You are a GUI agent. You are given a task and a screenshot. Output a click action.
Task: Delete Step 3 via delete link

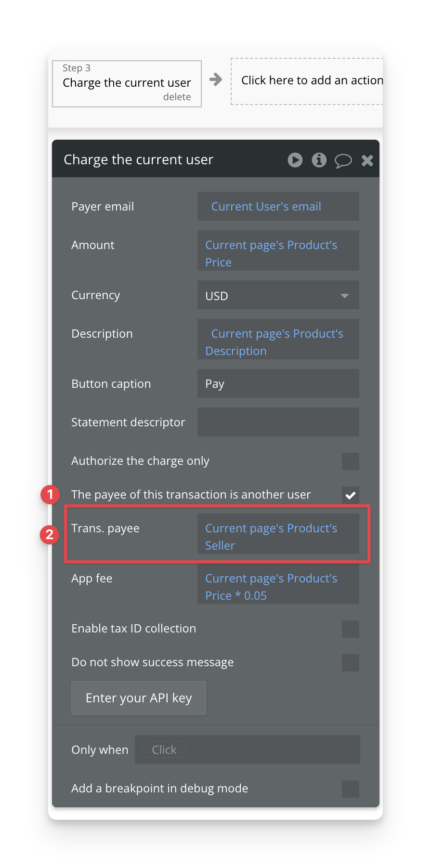(x=177, y=97)
